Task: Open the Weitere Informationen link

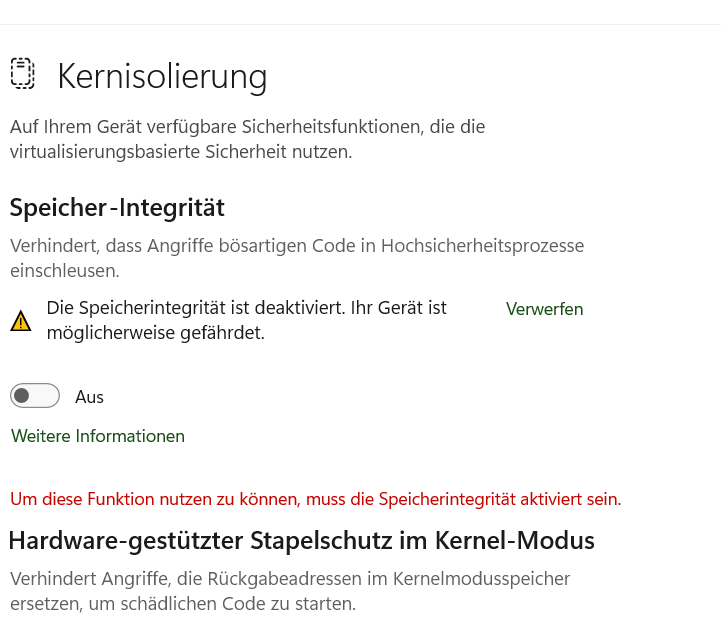Action: coord(97,436)
